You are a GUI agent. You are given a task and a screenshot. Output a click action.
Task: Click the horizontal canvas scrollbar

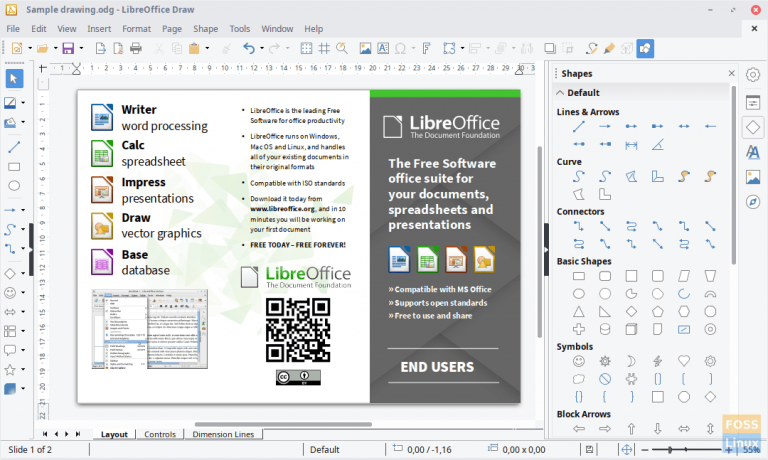click(x=283, y=424)
